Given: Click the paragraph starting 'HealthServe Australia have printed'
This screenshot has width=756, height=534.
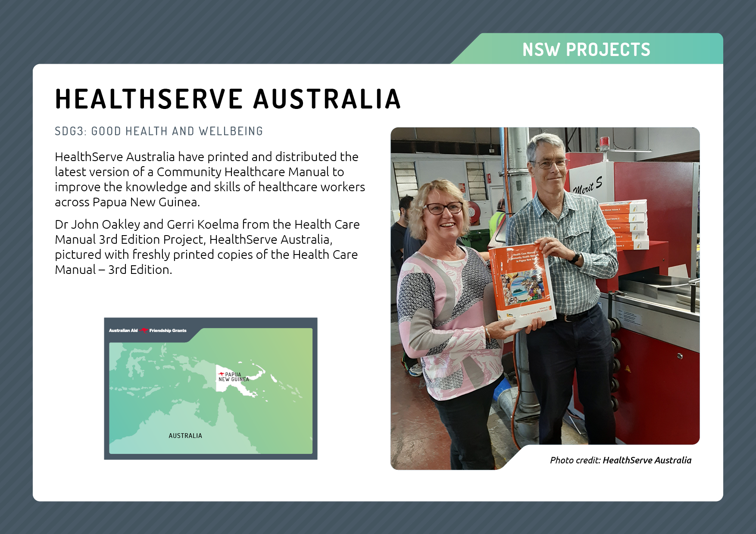Looking at the screenshot, I should click(x=210, y=179).
